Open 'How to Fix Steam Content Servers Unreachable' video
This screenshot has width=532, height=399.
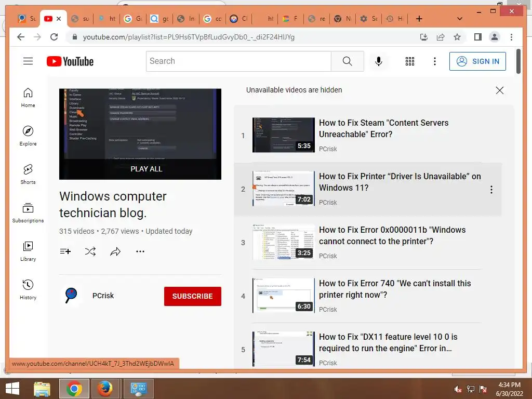point(383,129)
